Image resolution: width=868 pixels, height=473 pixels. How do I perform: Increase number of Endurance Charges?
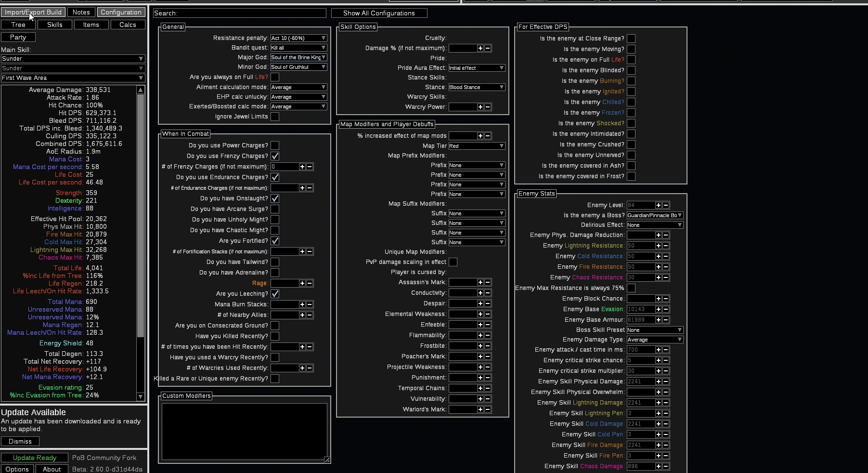[302, 188]
